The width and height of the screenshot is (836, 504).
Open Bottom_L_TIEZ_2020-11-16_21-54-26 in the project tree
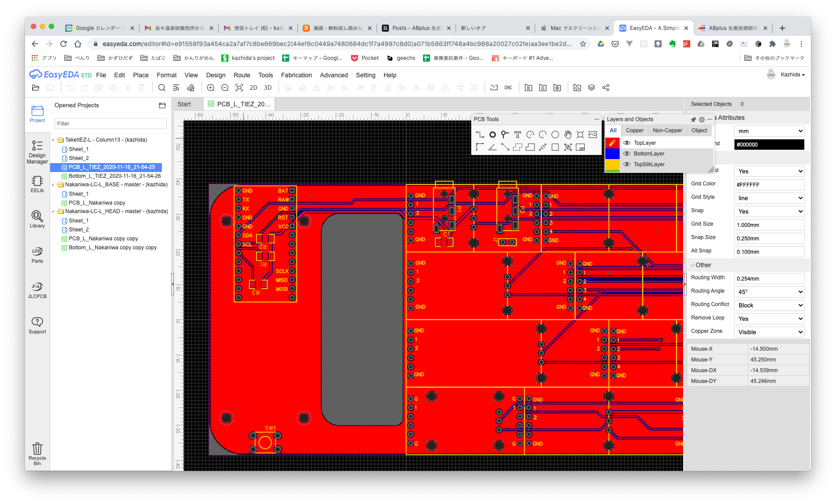coord(114,176)
